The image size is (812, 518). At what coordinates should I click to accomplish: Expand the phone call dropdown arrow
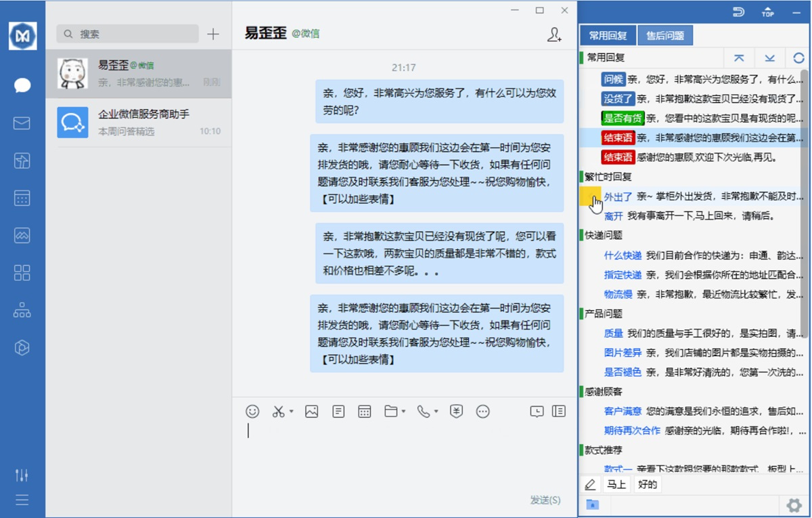click(436, 412)
